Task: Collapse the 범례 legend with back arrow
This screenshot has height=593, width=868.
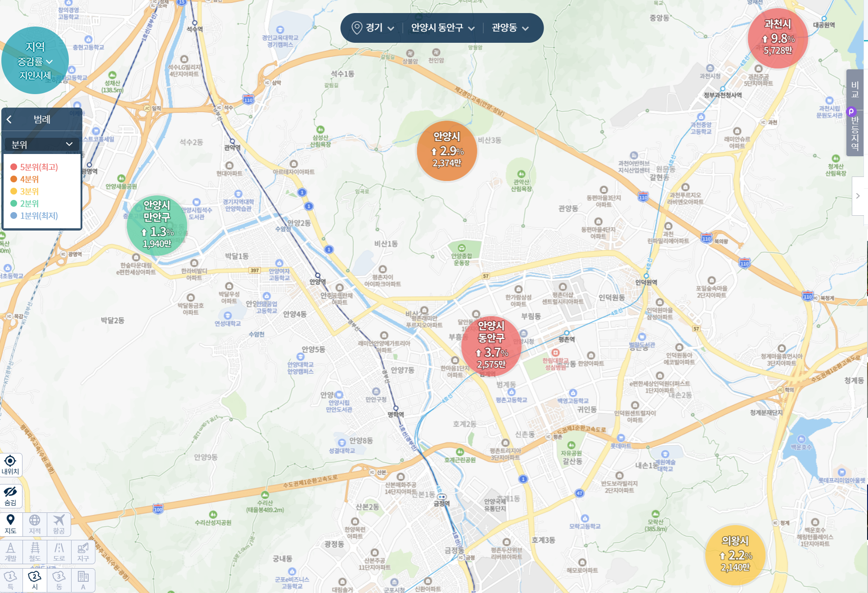Action: pyautogui.click(x=9, y=119)
